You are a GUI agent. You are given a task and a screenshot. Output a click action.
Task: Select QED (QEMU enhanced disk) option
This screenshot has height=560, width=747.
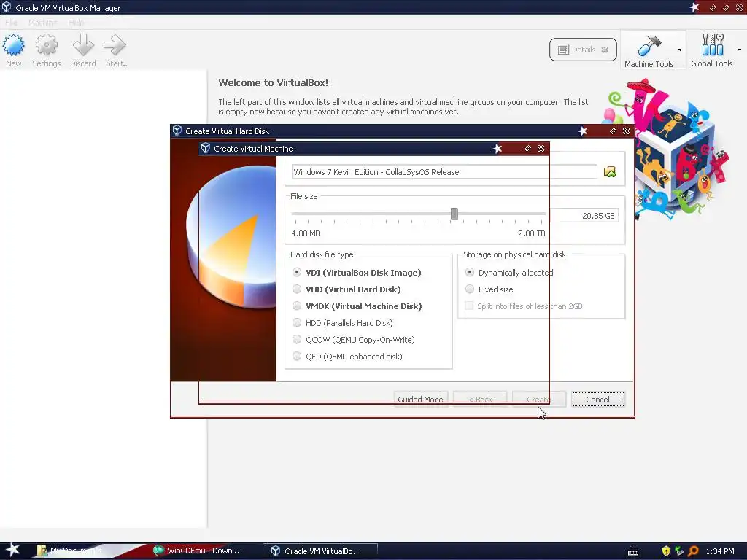click(x=348, y=356)
